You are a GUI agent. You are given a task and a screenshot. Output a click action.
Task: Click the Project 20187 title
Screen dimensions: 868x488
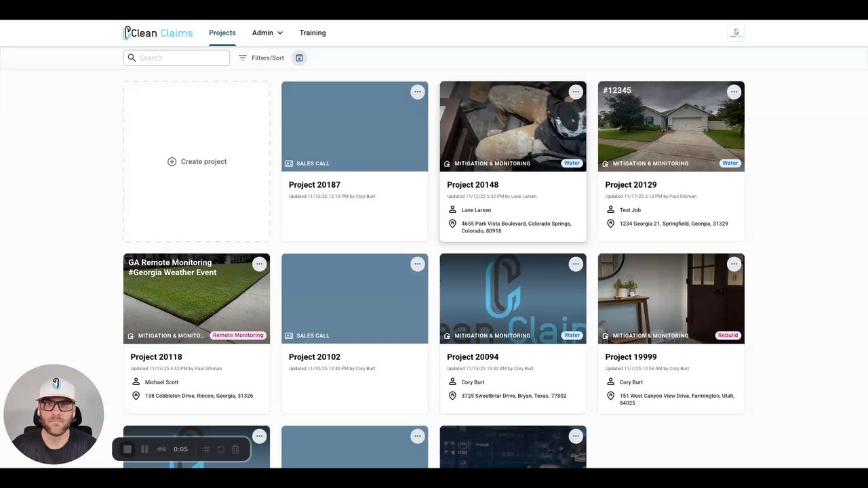(x=315, y=185)
